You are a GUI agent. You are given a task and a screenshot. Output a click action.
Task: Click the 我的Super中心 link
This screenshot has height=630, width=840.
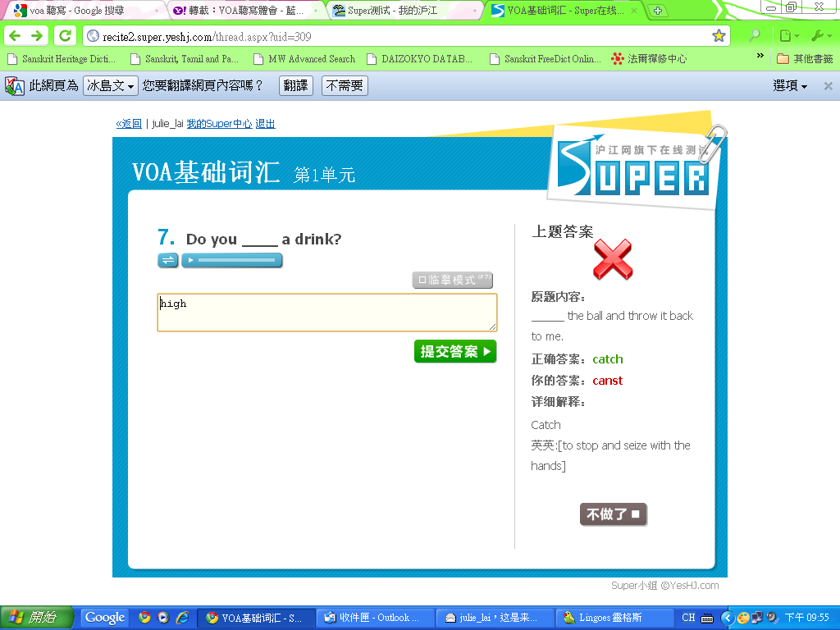[x=219, y=124]
